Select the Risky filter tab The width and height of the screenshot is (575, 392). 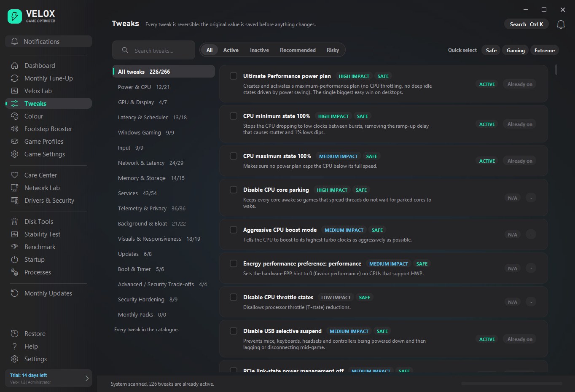[x=333, y=50]
